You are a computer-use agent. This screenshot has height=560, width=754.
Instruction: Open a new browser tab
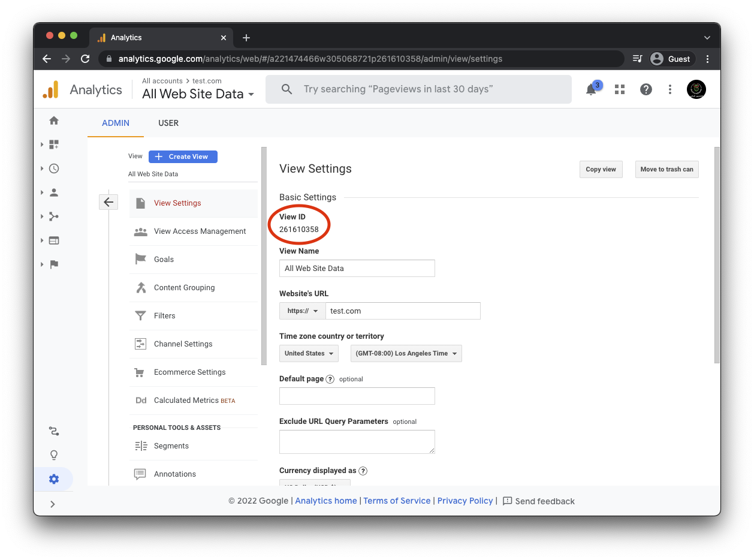(246, 38)
